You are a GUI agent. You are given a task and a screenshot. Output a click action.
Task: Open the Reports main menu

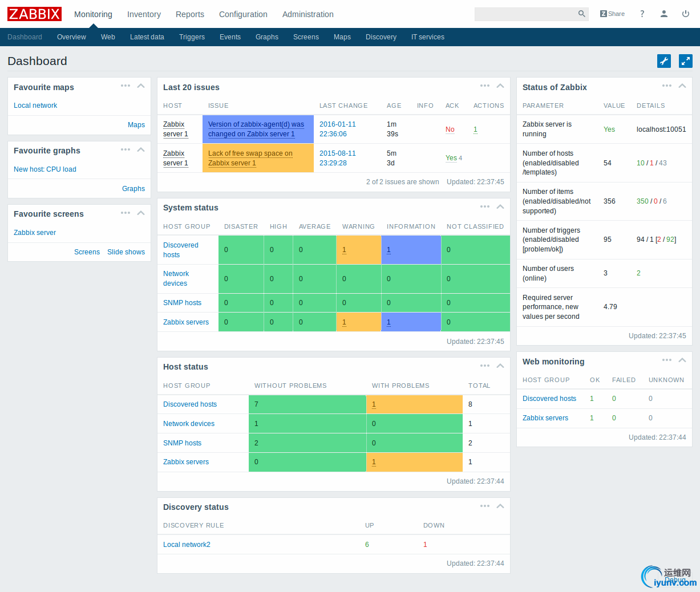pos(190,14)
